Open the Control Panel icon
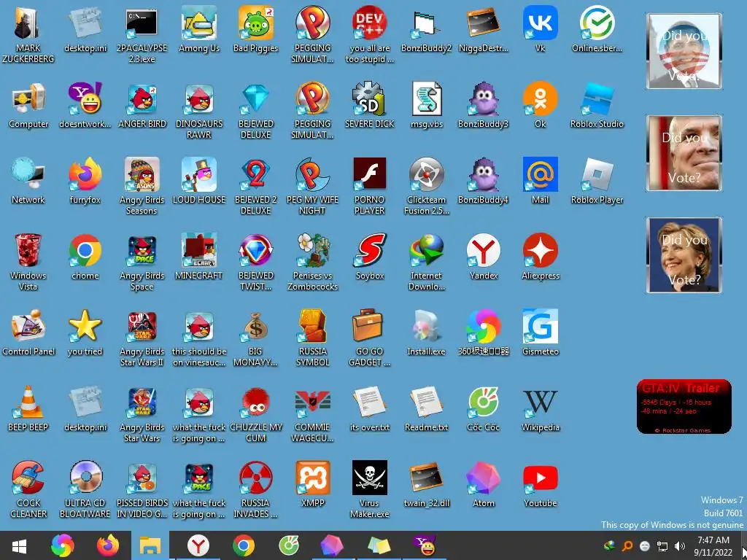Viewport: 747px width, 560px height. pos(28,332)
